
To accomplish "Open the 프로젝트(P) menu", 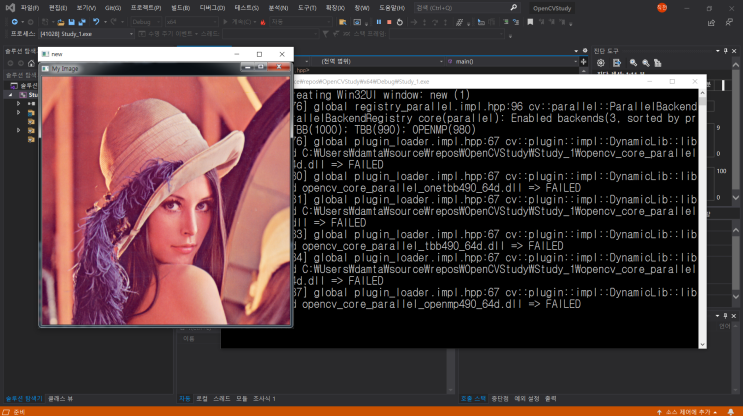I will pyautogui.click(x=146, y=8).
